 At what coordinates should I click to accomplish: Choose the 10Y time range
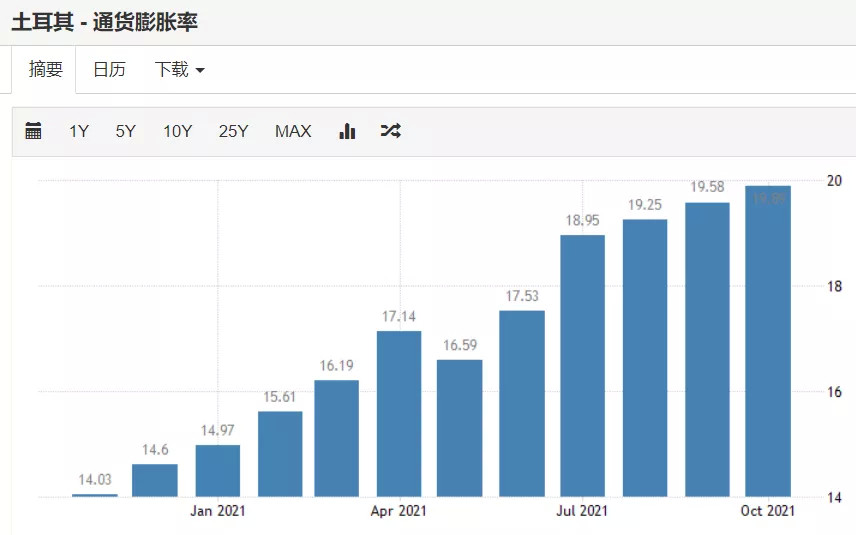177,131
